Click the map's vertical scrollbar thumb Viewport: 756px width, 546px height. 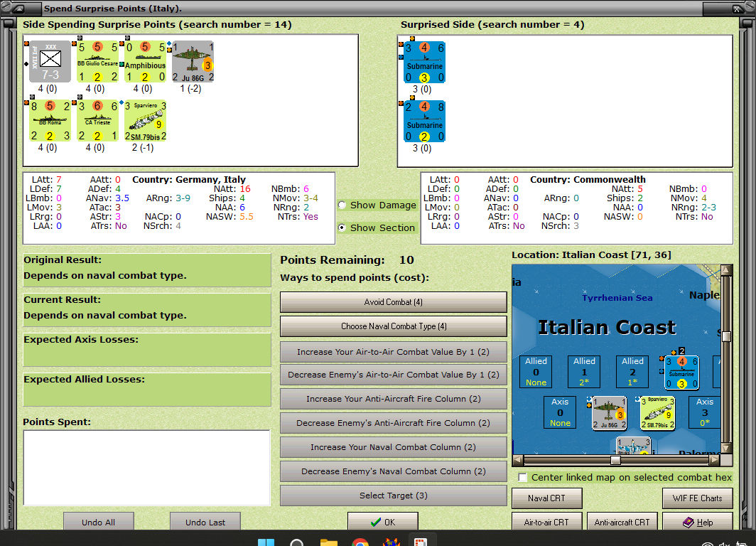point(727,336)
